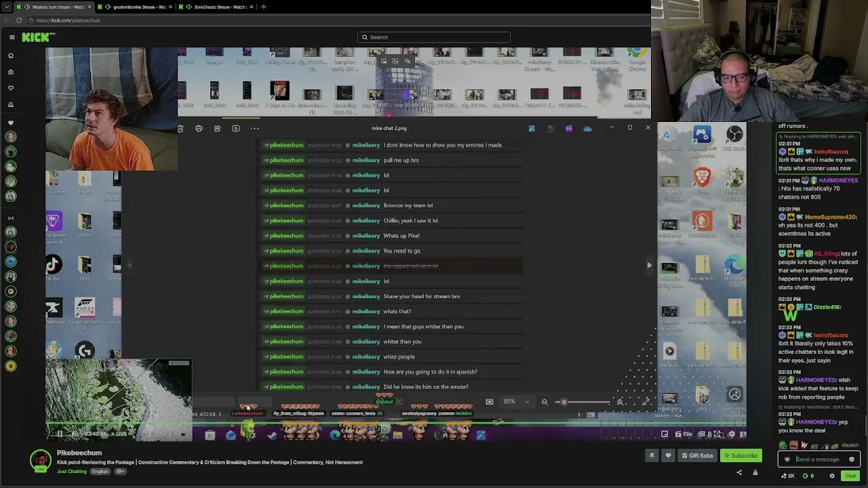Open the Kick sidebar hamburger menu

pyautogui.click(x=12, y=37)
